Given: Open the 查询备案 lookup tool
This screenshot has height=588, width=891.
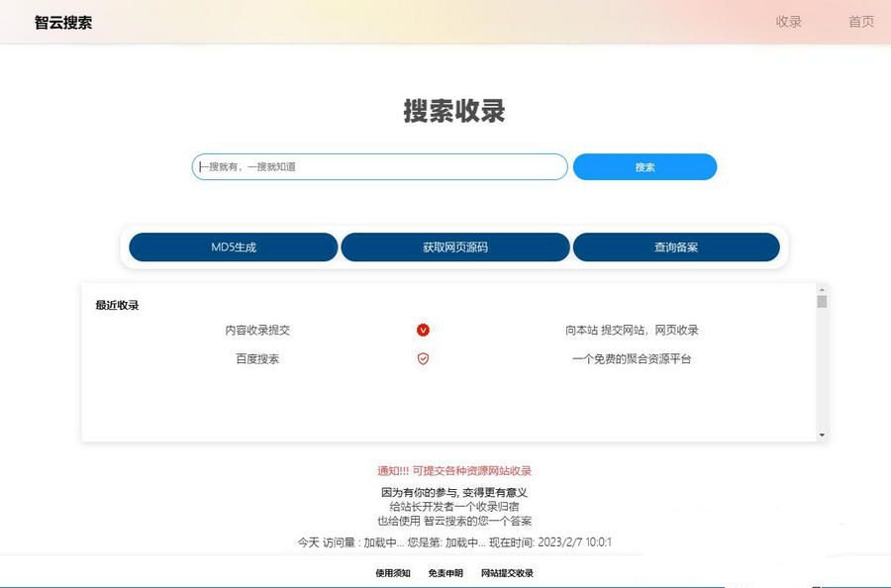Looking at the screenshot, I should 677,247.
